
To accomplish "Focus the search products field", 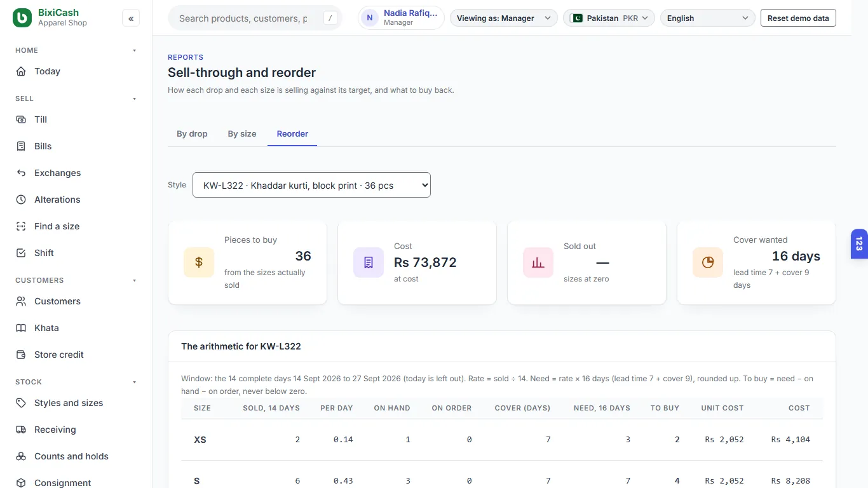I will [255, 18].
